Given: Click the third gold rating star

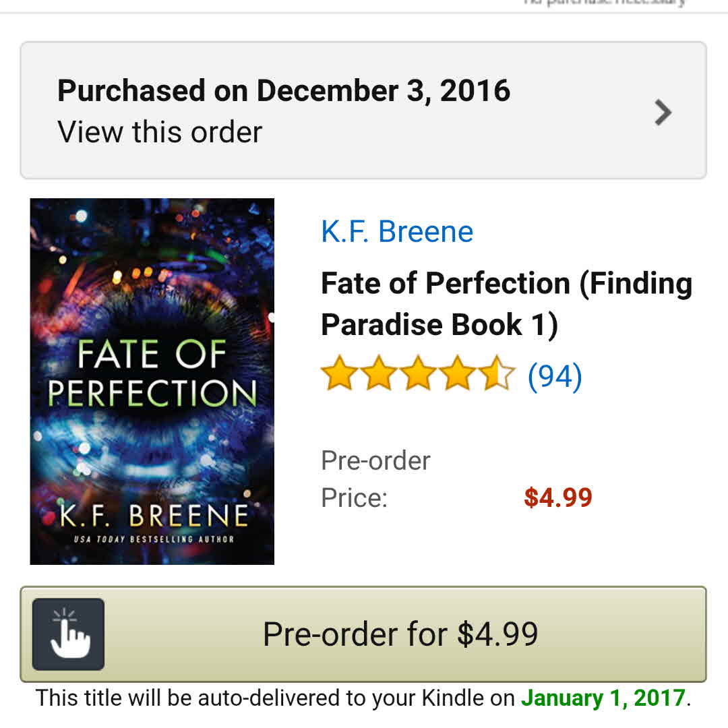Looking at the screenshot, I should (x=418, y=375).
